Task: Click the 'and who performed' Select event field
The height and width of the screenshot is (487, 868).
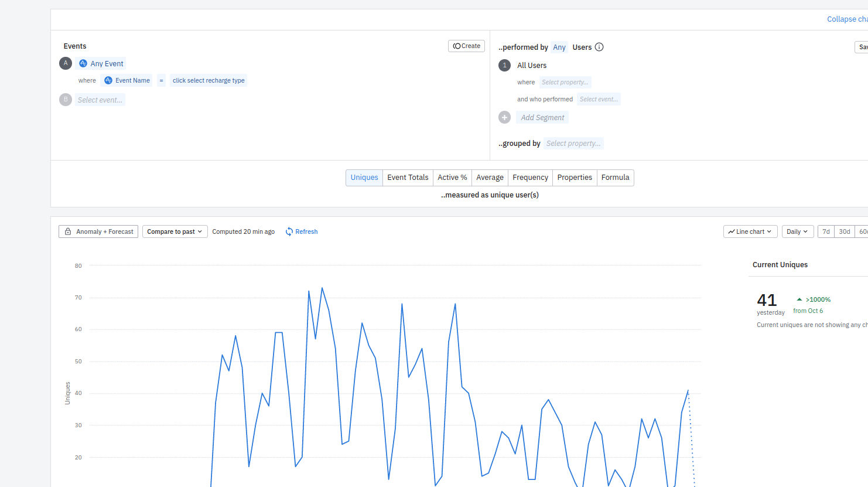Action: point(599,99)
